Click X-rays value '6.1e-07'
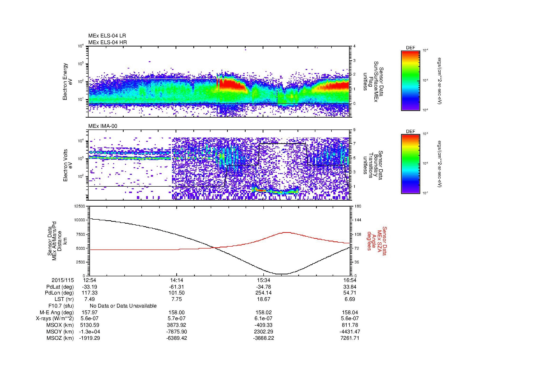 [263, 318]
